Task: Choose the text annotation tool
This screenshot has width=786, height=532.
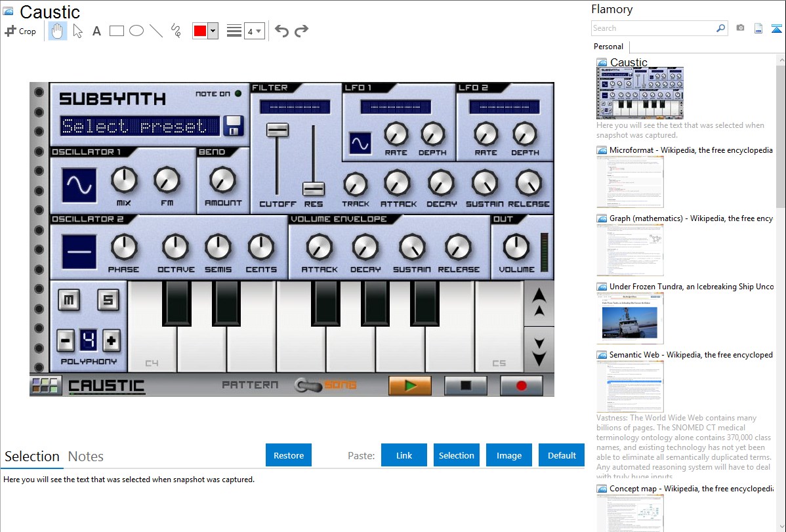Action: point(96,31)
